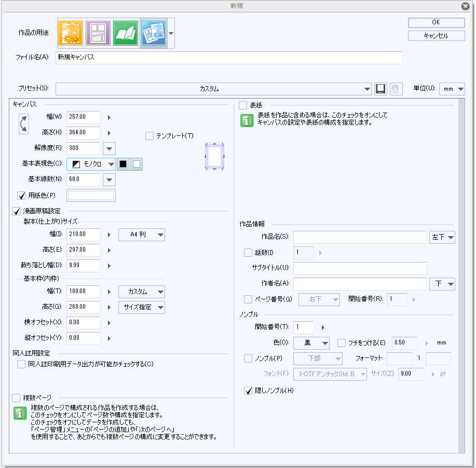Click the ファイル名 input field
Image resolution: width=476 pixels, height=468 pixels.
(229, 58)
